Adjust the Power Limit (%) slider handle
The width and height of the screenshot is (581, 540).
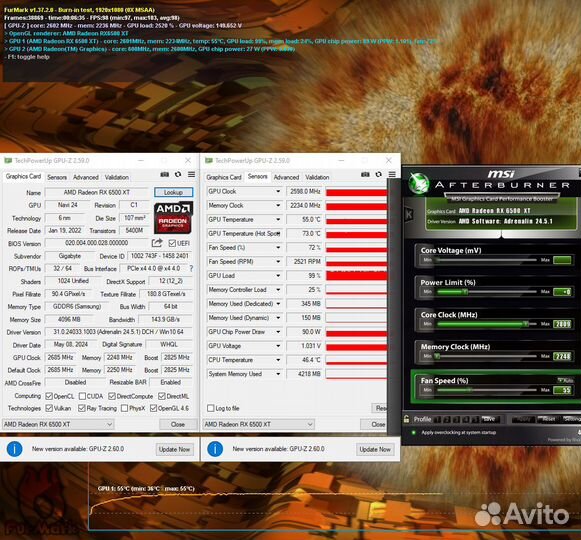coord(465,292)
